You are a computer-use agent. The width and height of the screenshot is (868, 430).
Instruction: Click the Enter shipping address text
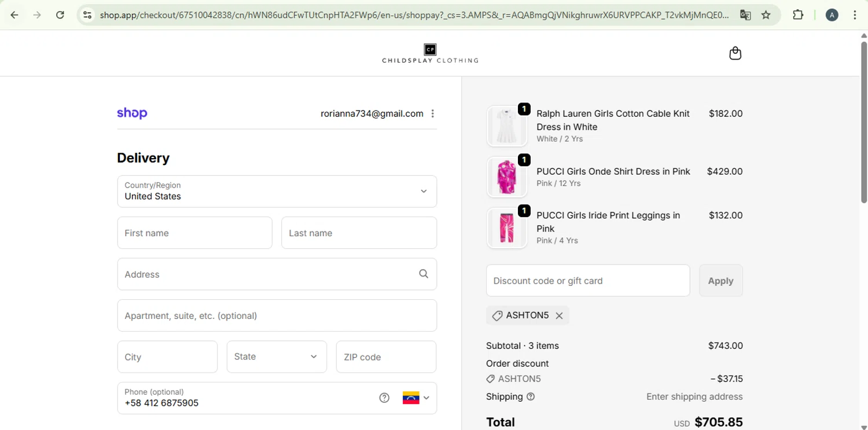point(694,397)
